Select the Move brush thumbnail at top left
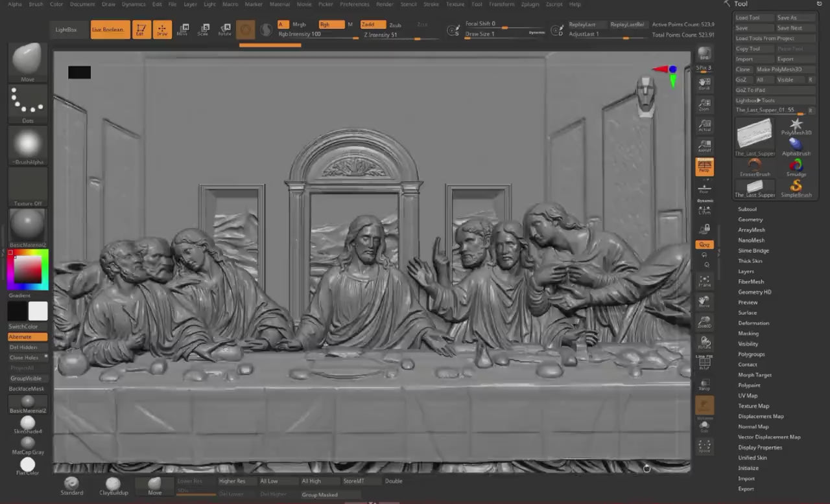Viewport: 830px width, 504px height. [27, 60]
